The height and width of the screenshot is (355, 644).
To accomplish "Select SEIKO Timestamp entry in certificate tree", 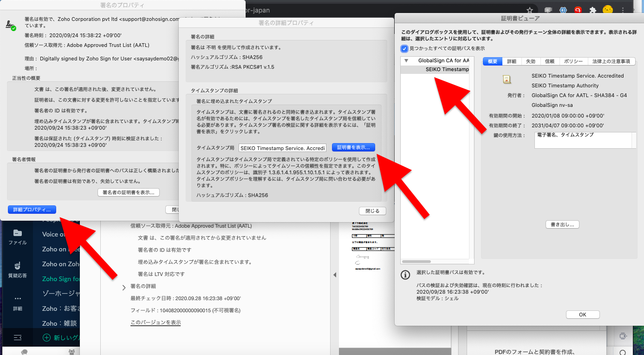I will [x=435, y=70].
